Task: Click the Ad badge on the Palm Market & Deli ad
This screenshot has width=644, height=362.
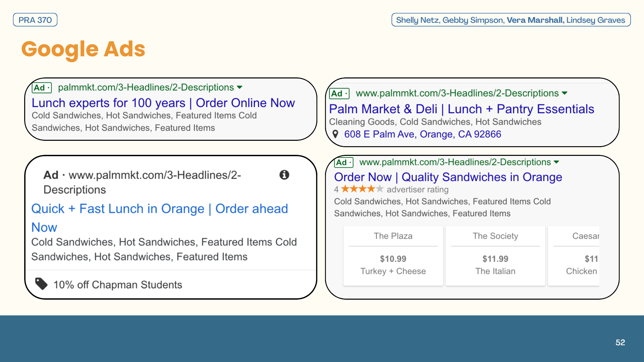Action: pos(339,94)
